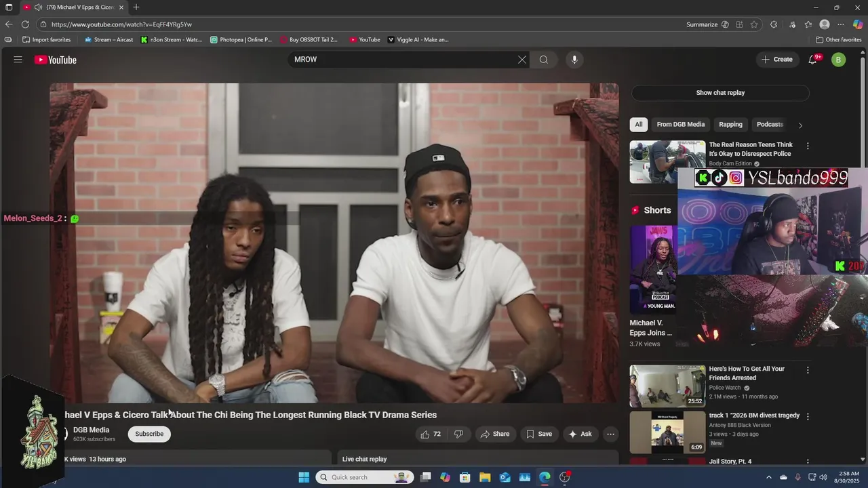Select the All filter chip
Image resolution: width=868 pixels, height=488 pixels.
click(638, 124)
